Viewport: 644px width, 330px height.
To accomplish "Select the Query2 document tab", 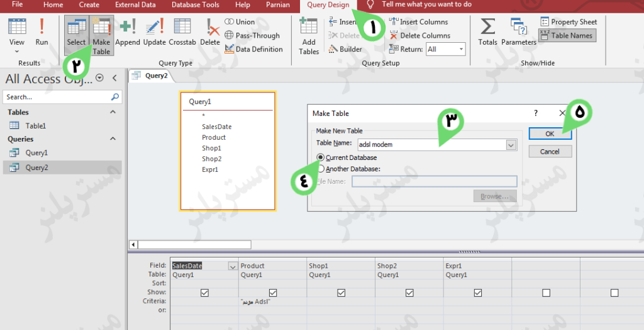I will tap(151, 76).
